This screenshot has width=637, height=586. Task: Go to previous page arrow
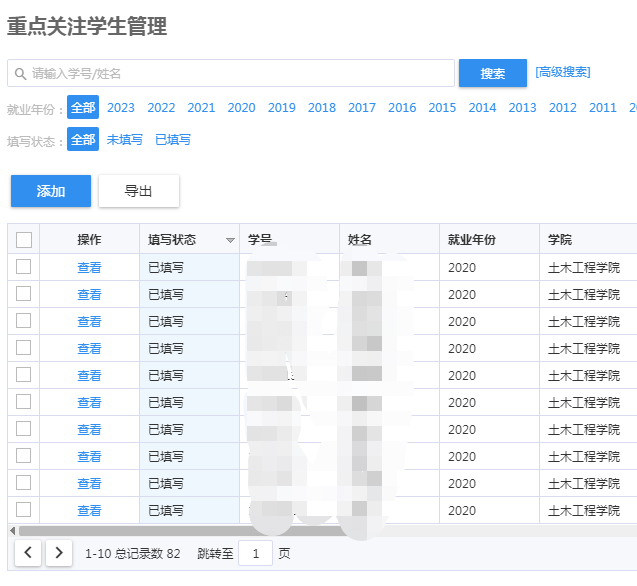coord(28,553)
